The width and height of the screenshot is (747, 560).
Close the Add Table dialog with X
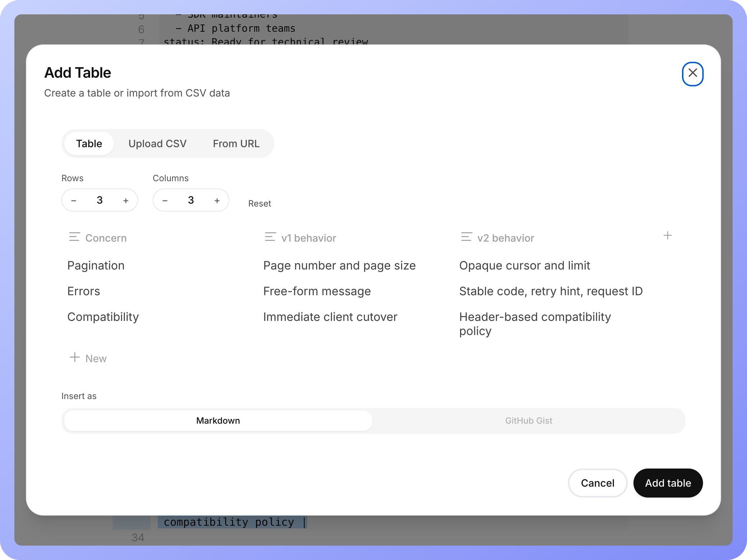point(692,73)
